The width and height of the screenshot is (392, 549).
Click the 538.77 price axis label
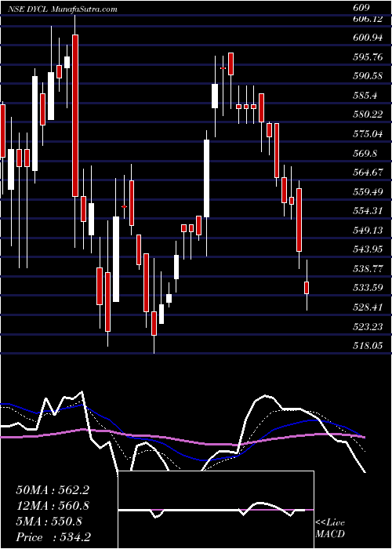tap(368, 269)
